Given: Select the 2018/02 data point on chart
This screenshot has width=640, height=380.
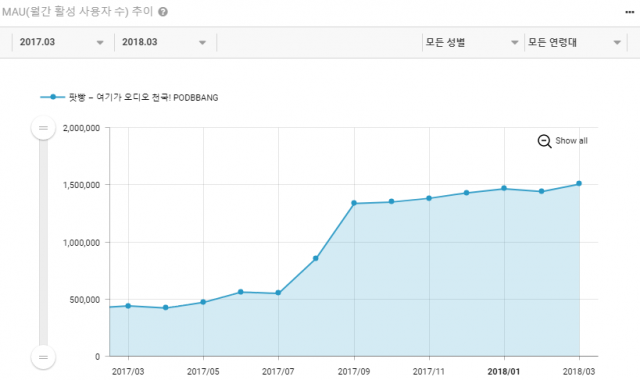Looking at the screenshot, I should pos(542,191).
